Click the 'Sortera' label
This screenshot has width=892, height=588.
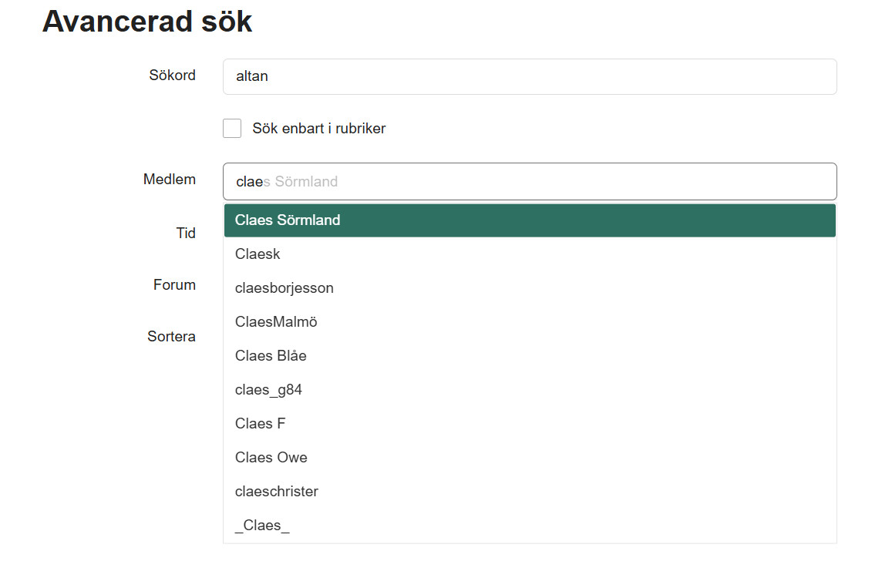click(171, 337)
